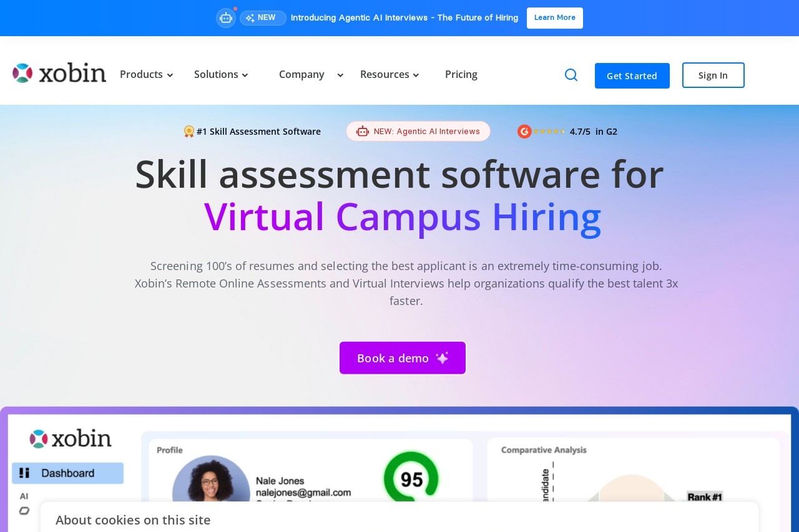
Task: Open the Solutions menu
Action: tap(216, 74)
